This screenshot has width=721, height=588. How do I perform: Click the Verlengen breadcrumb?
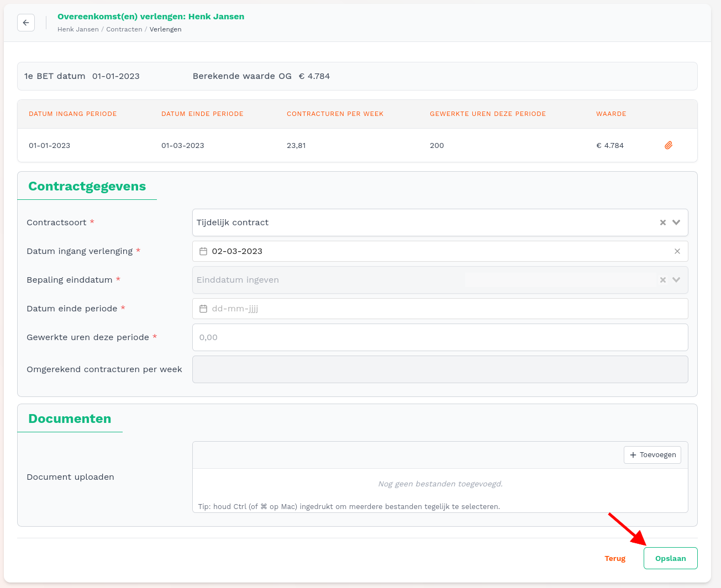click(165, 29)
